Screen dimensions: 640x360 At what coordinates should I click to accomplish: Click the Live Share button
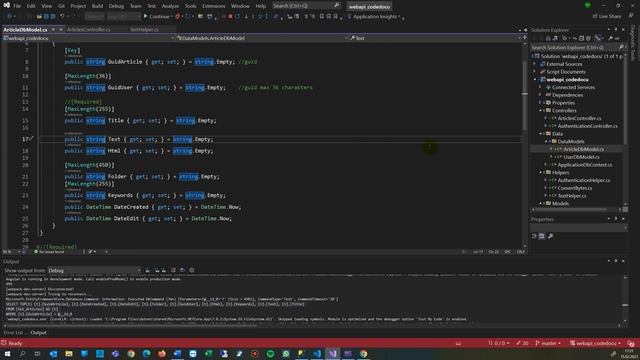(607, 16)
